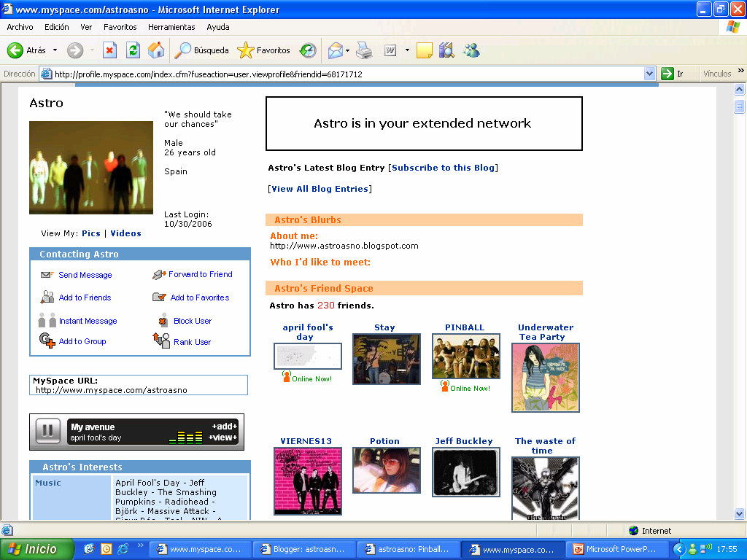Open the Research books icon

click(x=446, y=50)
